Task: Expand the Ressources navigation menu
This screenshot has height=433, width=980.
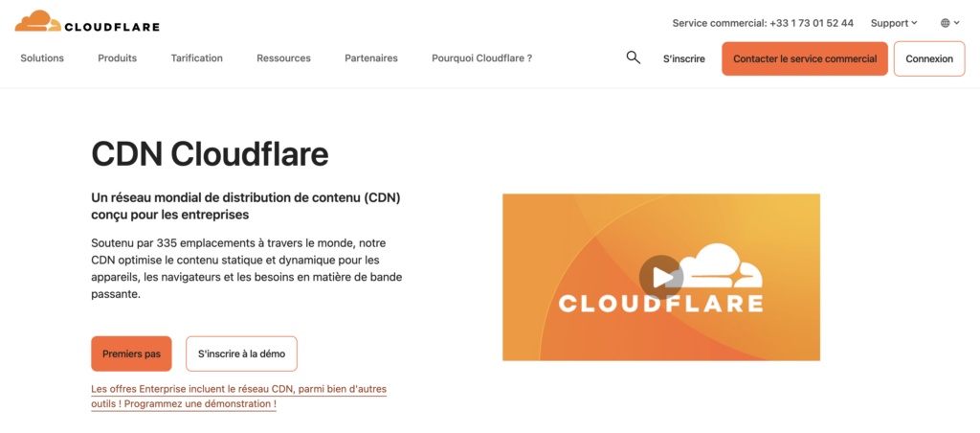Action: click(283, 58)
